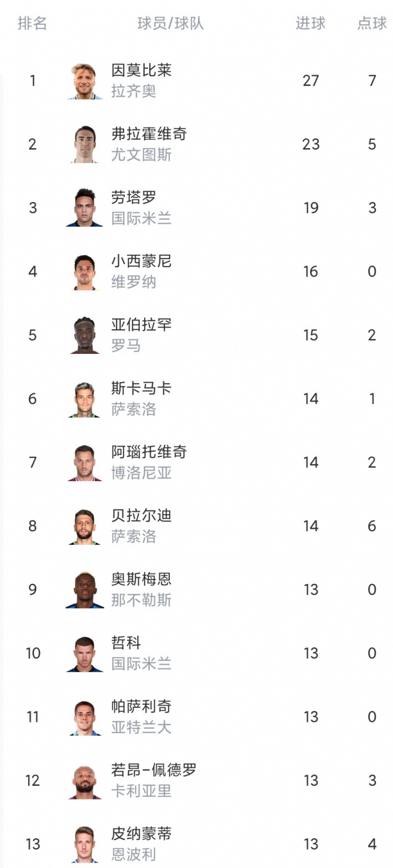Click team name 拉齐奥
The width and height of the screenshot is (393, 868).
[x=134, y=92]
